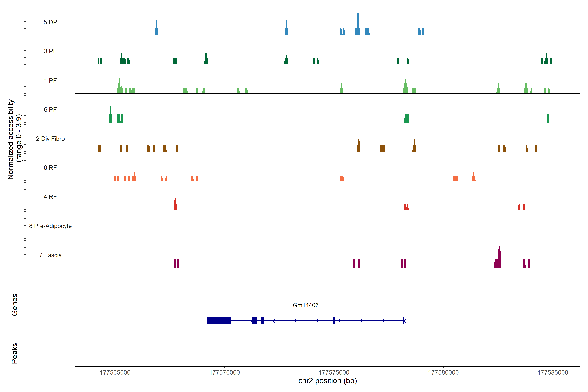
Task: Click the 0 RF track label
Action: [50, 168]
